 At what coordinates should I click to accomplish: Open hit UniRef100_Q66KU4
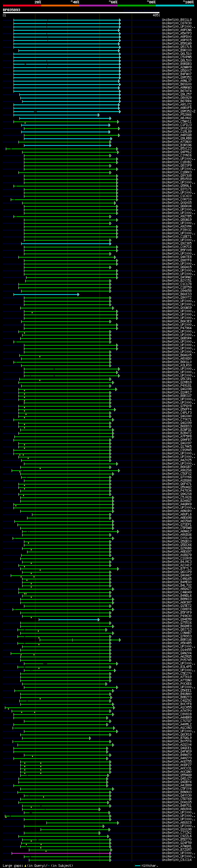(177, 206)
